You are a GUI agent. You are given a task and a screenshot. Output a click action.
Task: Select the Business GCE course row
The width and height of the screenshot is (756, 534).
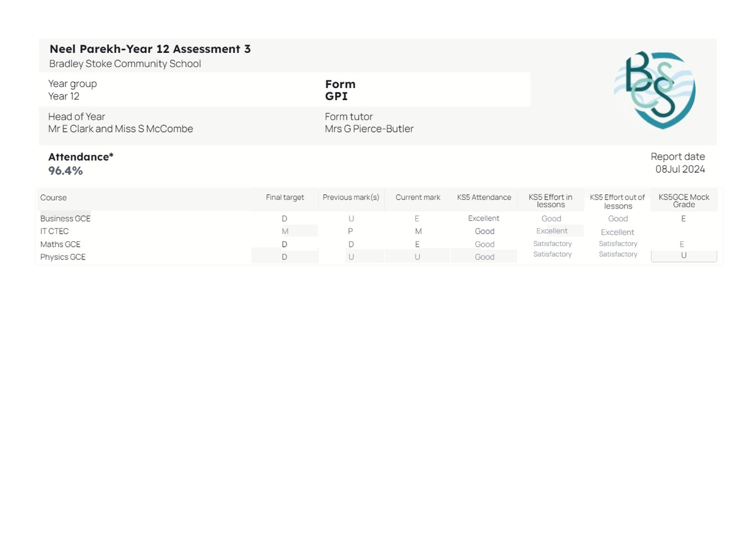65,219
